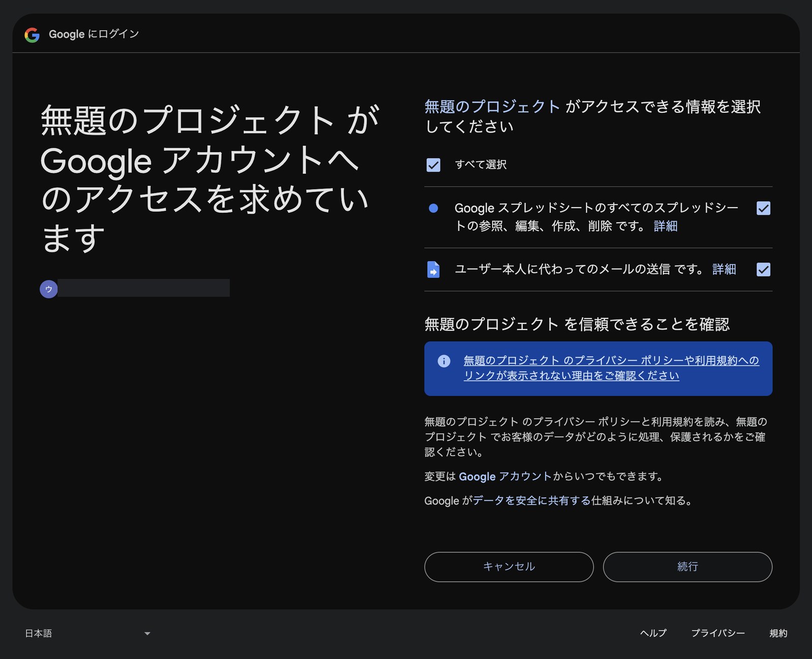Click the large Google アカウントへのアクセス title
The image size is (812, 659).
tap(209, 179)
